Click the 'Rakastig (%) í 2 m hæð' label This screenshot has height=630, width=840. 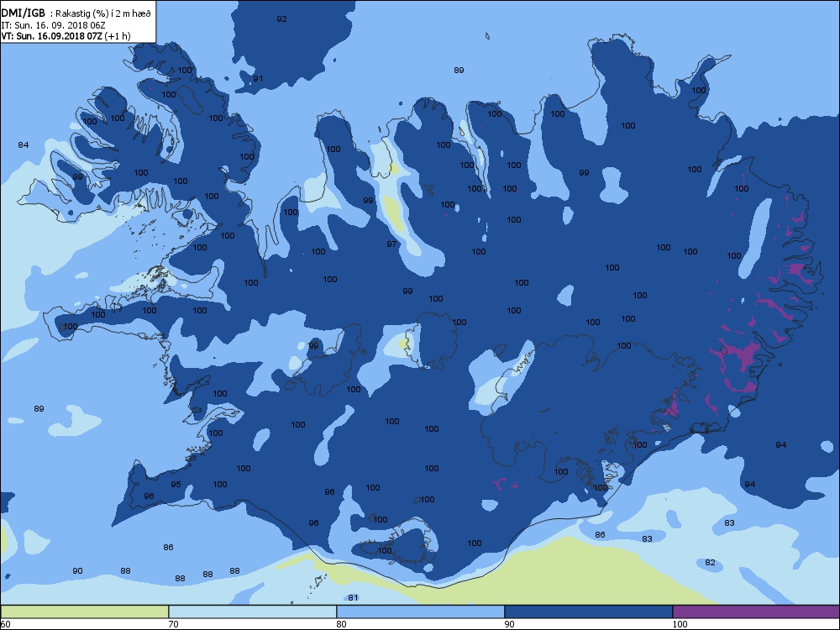click(x=103, y=14)
